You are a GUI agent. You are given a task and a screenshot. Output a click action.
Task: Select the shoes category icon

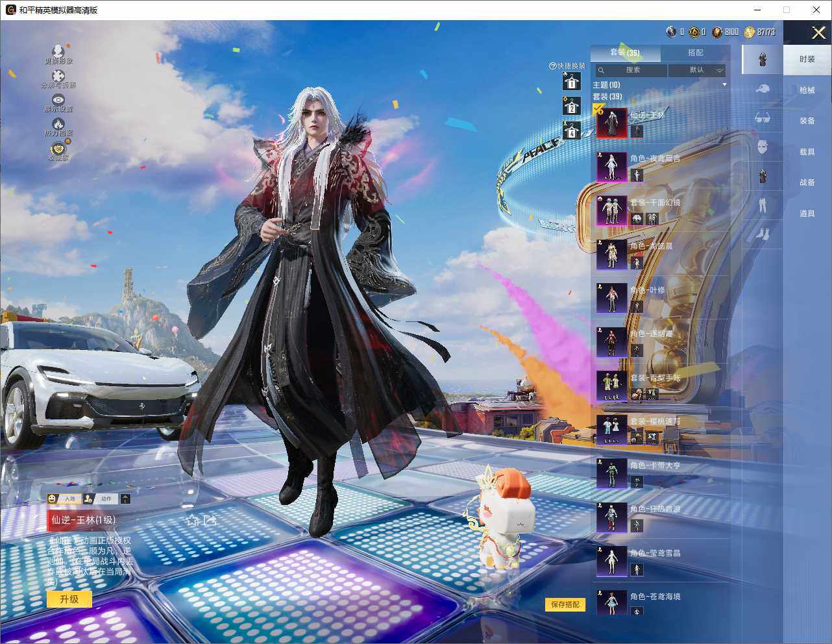pyautogui.click(x=763, y=234)
